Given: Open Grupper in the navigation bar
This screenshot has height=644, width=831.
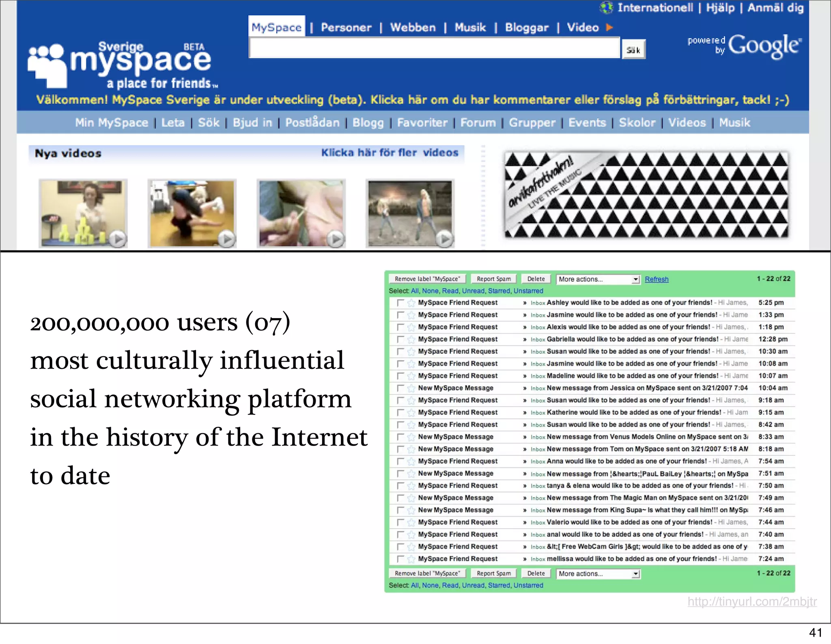Looking at the screenshot, I should 532,123.
